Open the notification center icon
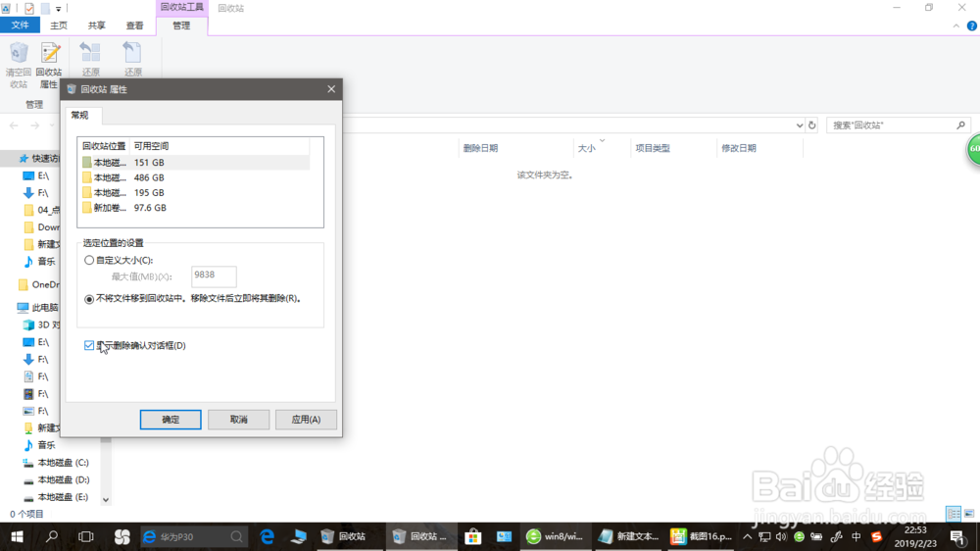This screenshot has height=551, width=980. 957,536
